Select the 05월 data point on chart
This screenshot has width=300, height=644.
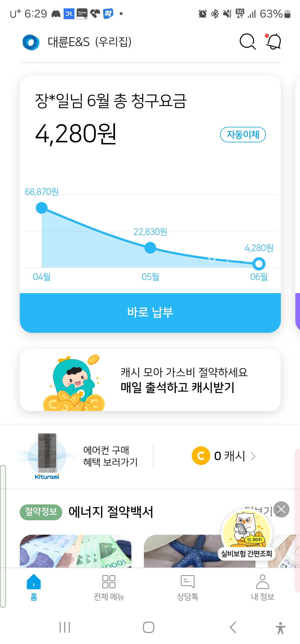pyautogui.click(x=150, y=248)
